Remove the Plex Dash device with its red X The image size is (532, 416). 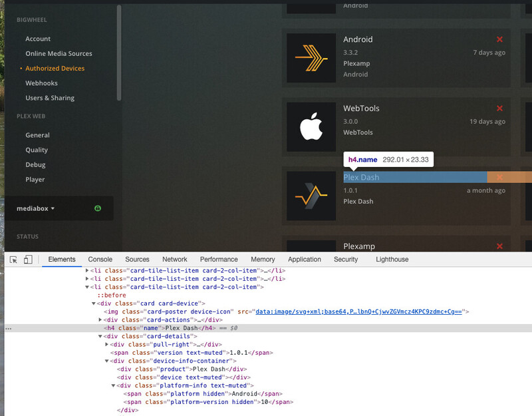[x=499, y=177]
